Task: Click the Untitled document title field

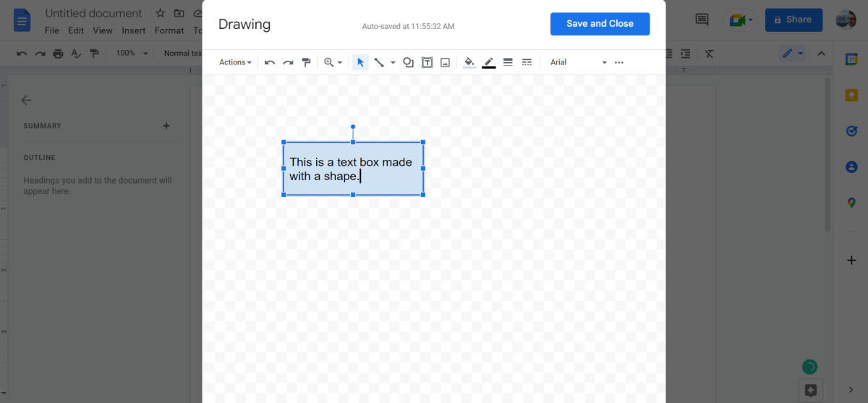Action: coord(94,14)
